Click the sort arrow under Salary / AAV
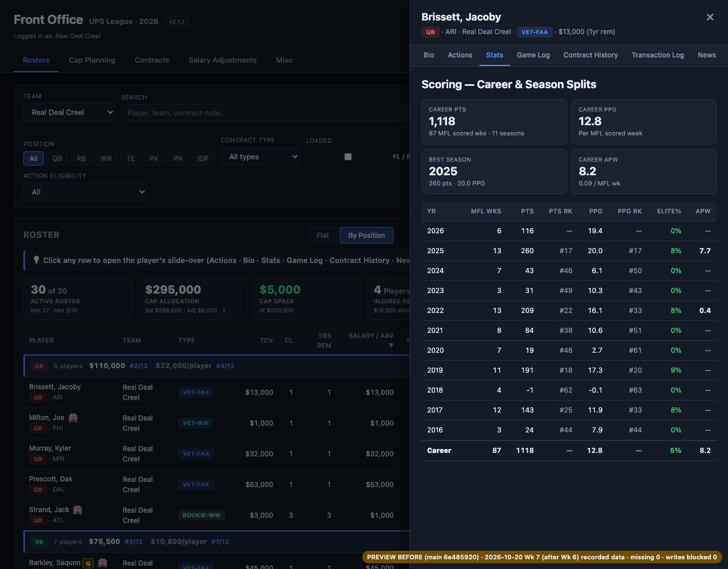 [391, 345]
